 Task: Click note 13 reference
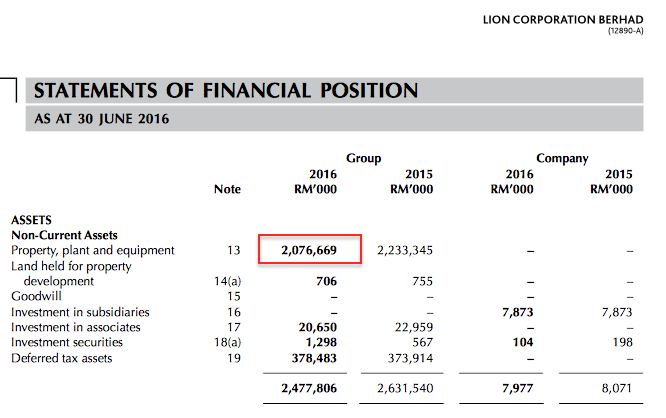[x=234, y=250]
